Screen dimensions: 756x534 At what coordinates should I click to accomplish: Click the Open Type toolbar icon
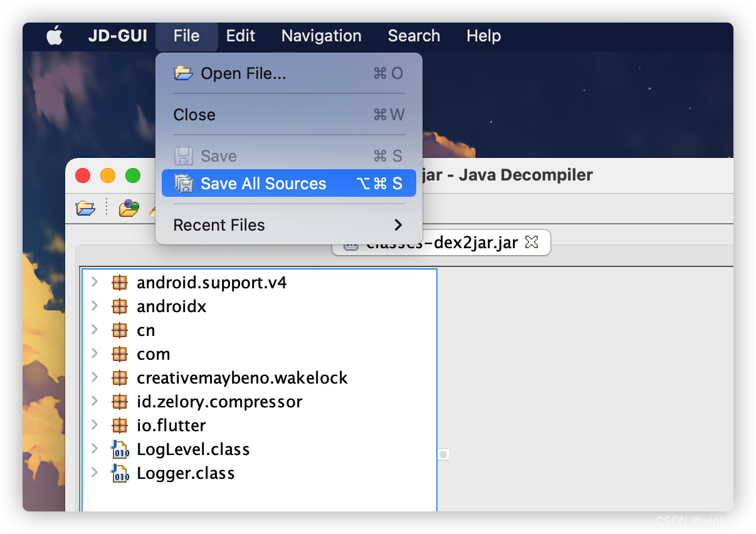[x=128, y=207]
